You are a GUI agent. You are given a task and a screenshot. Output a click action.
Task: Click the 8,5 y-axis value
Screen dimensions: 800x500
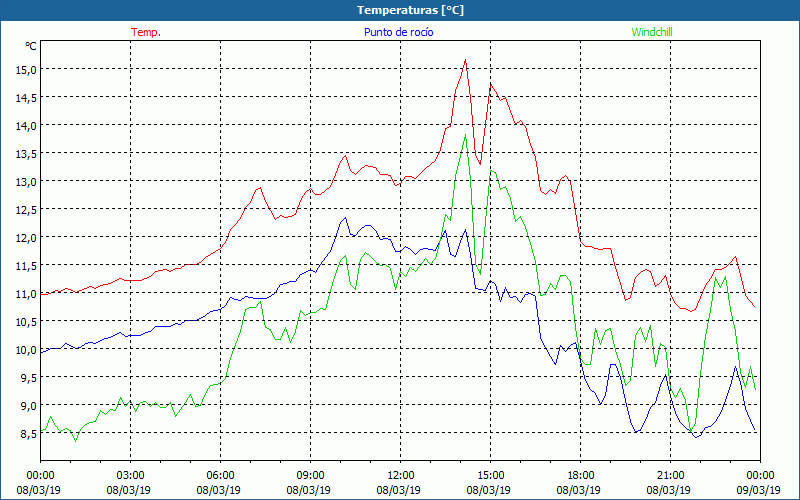[28, 434]
